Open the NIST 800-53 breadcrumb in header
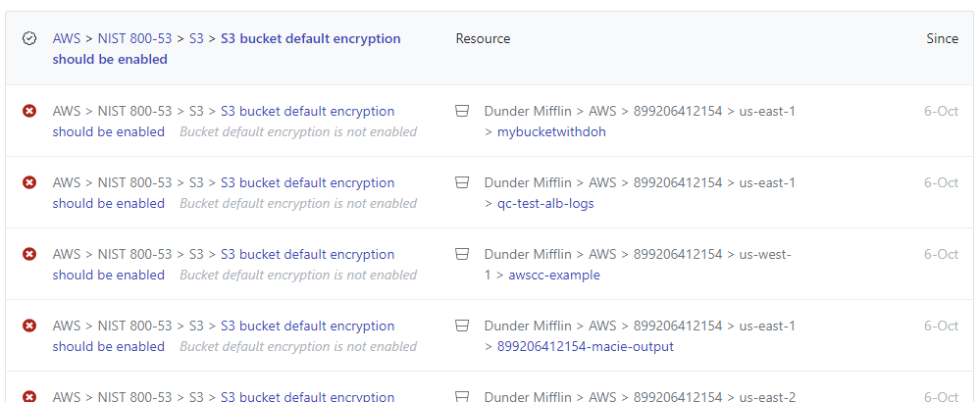This screenshot has width=980, height=402. click(134, 38)
